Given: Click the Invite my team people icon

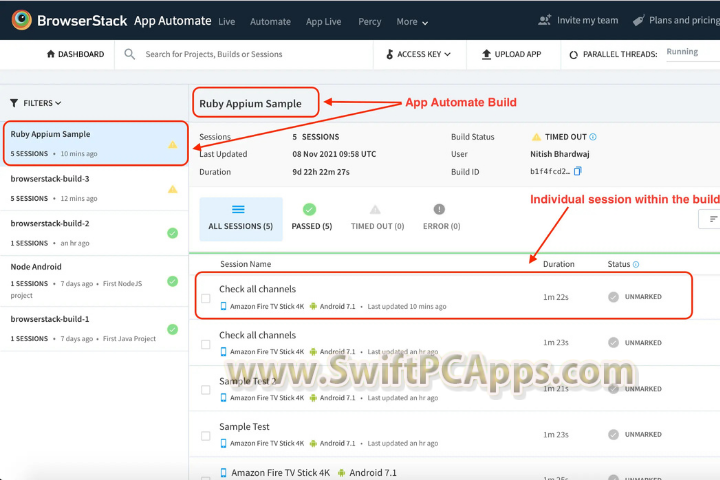Looking at the screenshot, I should coord(545,20).
